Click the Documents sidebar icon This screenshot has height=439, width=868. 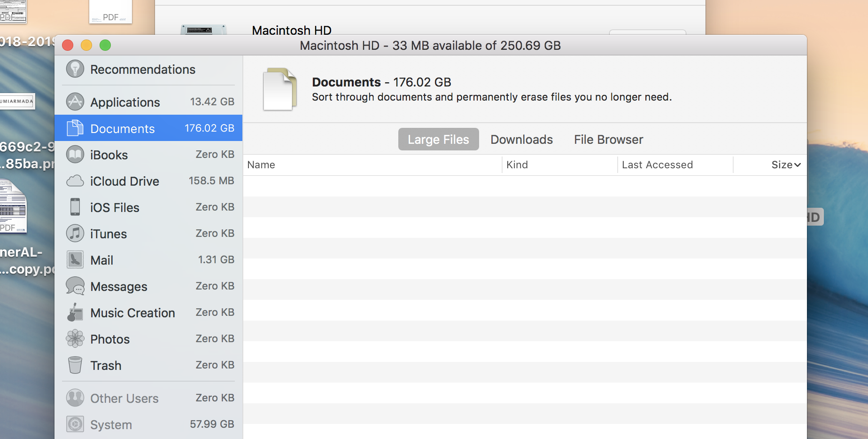[x=75, y=128]
